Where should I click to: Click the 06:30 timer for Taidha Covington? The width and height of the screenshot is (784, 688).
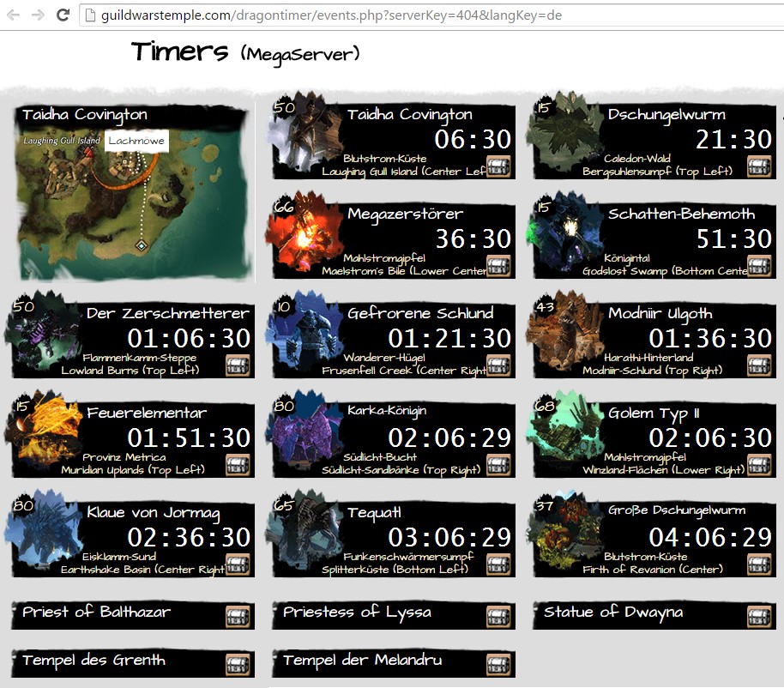coord(473,140)
